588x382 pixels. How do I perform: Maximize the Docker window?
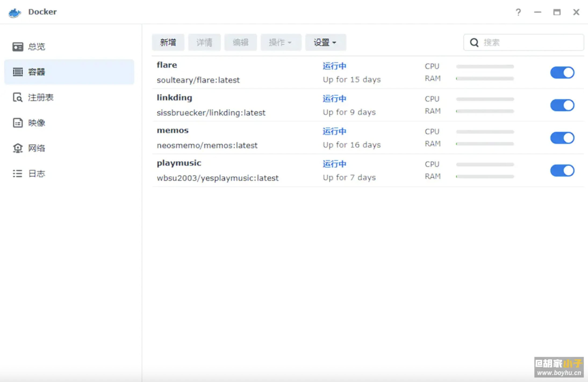pos(557,12)
